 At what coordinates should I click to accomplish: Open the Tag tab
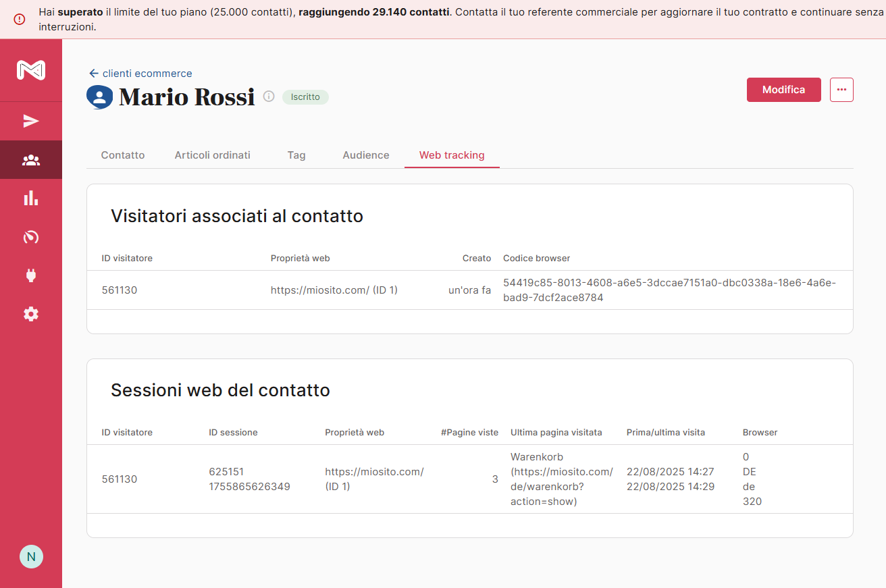click(296, 155)
